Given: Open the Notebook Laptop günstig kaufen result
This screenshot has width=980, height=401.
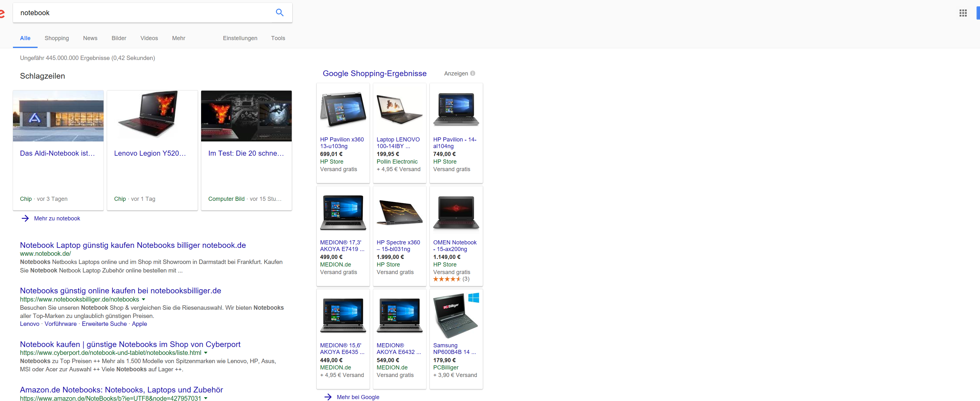Looking at the screenshot, I should tap(133, 245).
